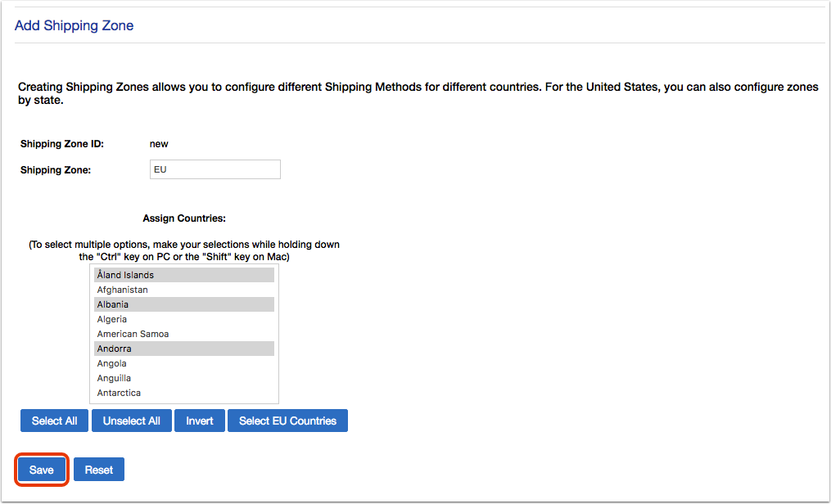
Task: Click the Shipping Zone input field
Action: [x=215, y=169]
